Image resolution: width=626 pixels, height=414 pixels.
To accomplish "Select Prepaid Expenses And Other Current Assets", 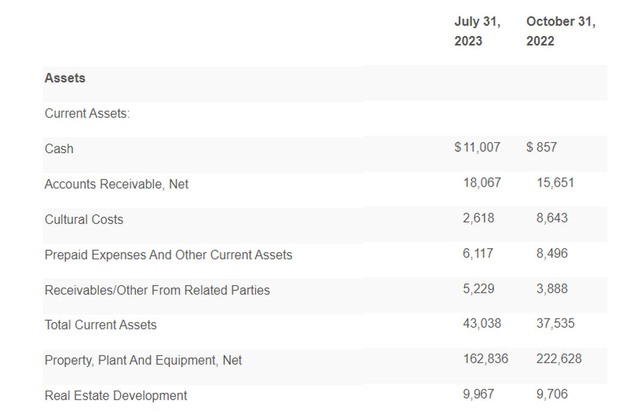I will coord(168,255).
